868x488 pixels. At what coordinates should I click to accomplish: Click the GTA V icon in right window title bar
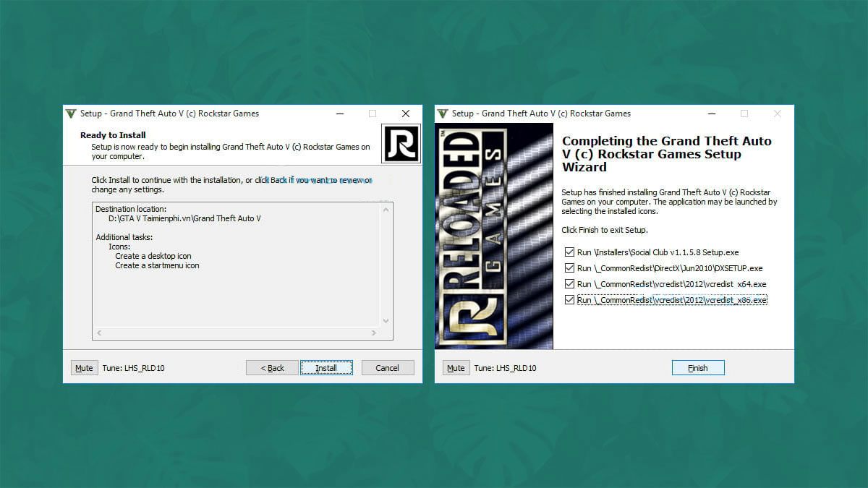pos(442,114)
